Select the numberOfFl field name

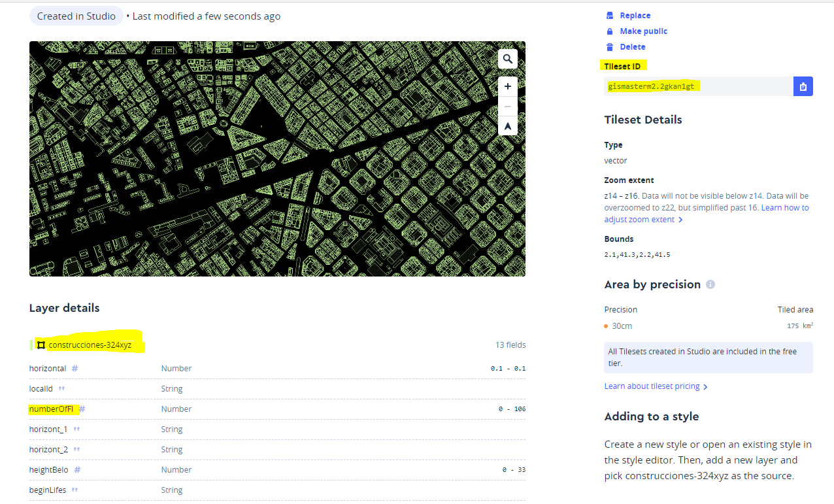pos(51,409)
